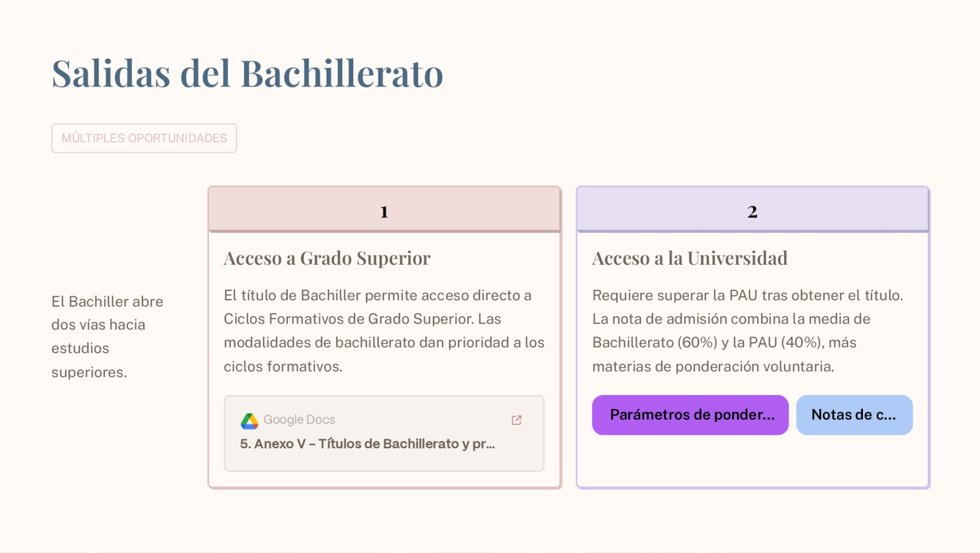Select the pink header numbered 1

point(384,211)
